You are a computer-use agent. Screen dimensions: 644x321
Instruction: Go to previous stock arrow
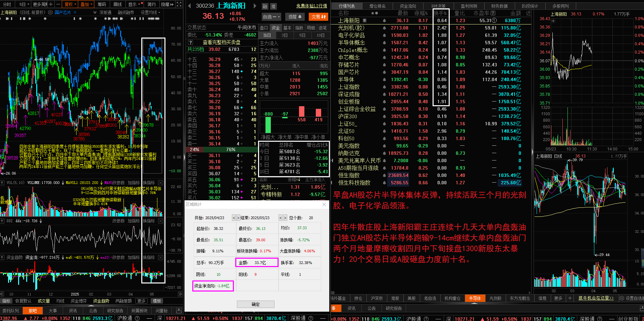click(x=190, y=6)
